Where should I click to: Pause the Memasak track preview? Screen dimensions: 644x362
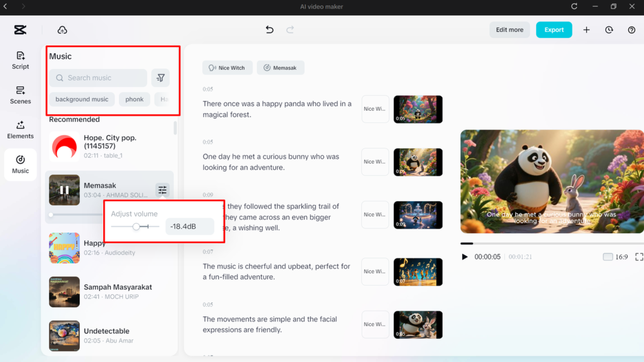pos(64,190)
